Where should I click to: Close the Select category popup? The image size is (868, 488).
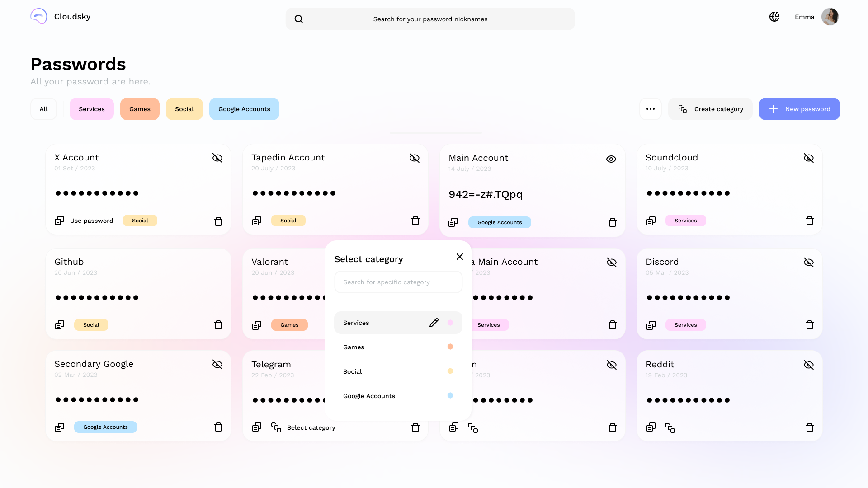(x=460, y=257)
